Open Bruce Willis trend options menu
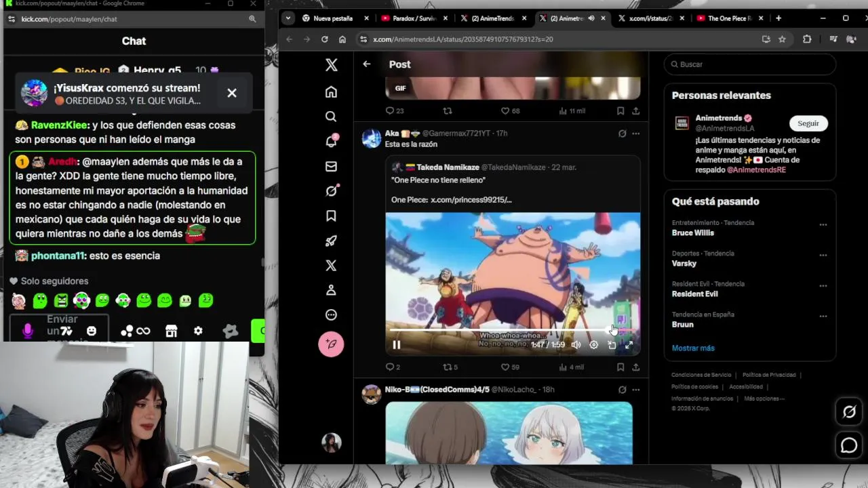The image size is (868, 488). tap(823, 224)
